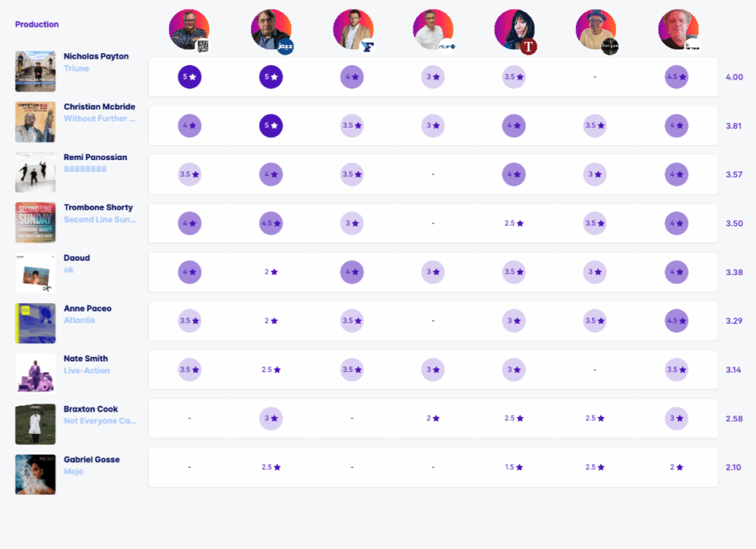Click the 4.00 average score for Nicholas Payton
756x549 pixels.
(734, 77)
